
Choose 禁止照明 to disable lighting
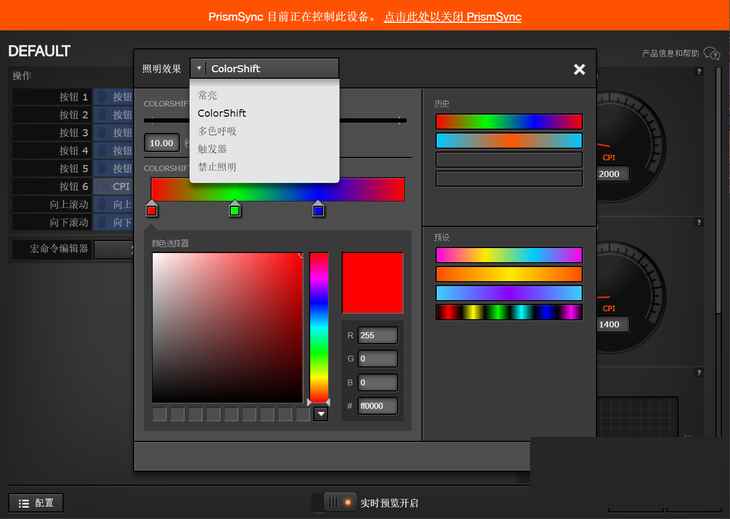tap(217, 167)
